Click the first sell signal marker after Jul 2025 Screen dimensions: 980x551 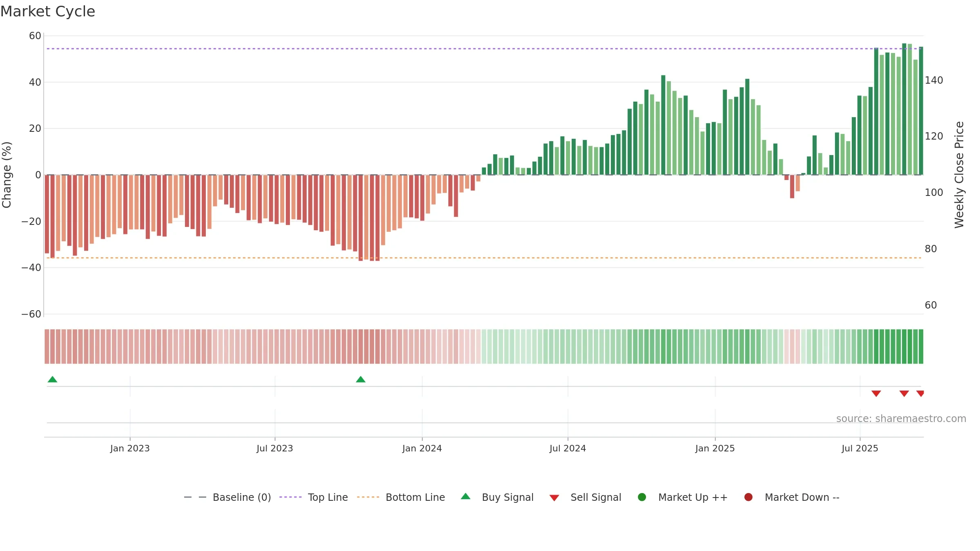pos(876,393)
